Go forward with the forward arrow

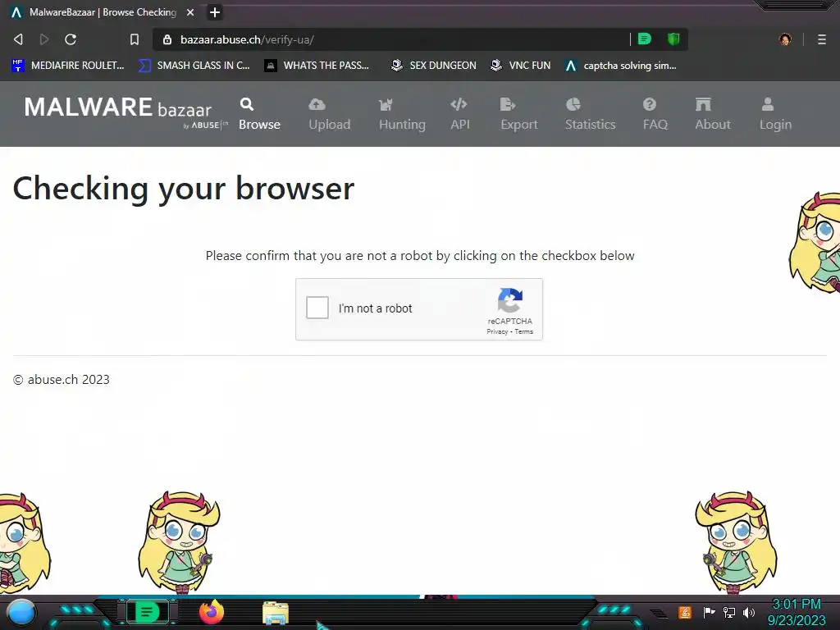coord(44,39)
